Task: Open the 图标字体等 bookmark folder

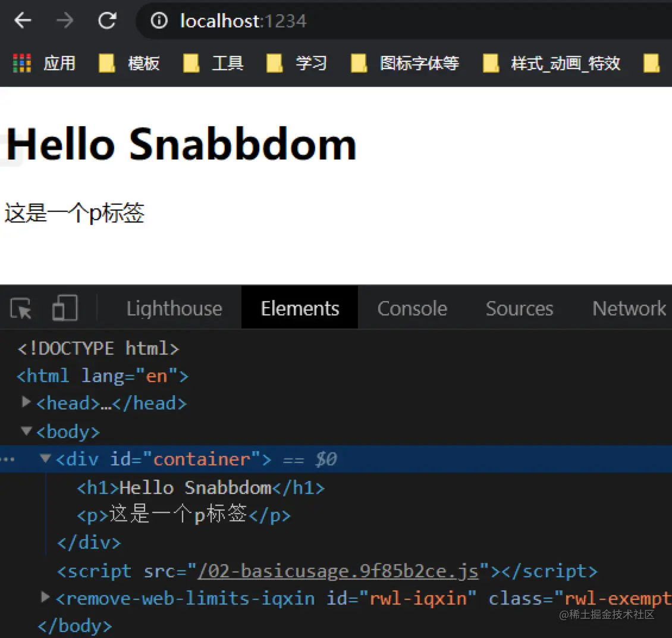Action: tap(405, 63)
